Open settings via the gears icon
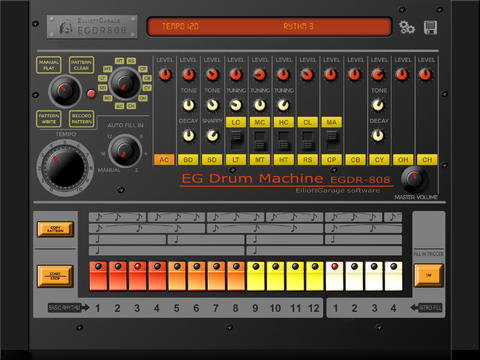 click(x=407, y=27)
